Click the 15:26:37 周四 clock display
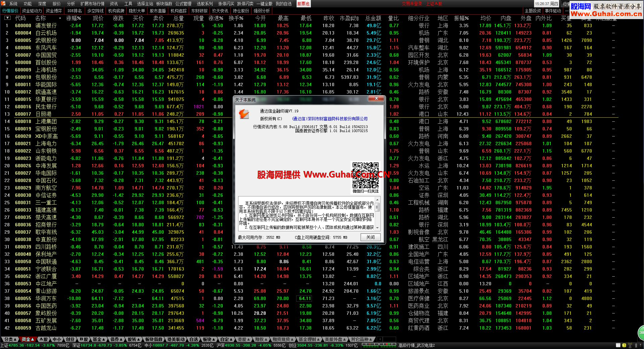 click(547, 4)
